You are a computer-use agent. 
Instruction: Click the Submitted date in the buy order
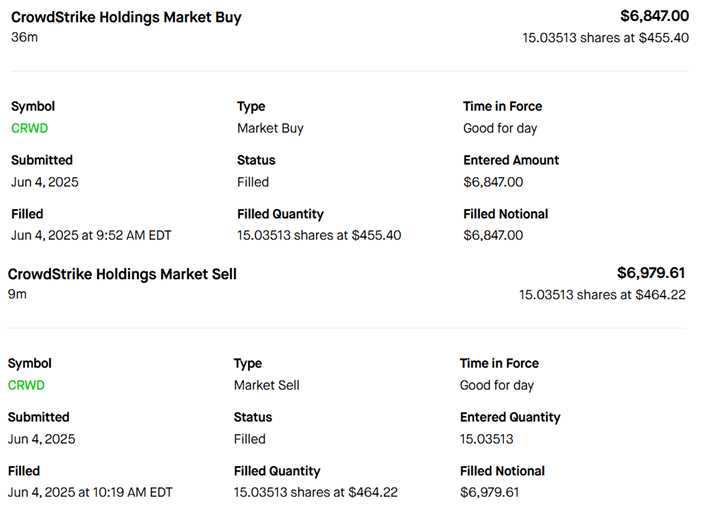45,182
